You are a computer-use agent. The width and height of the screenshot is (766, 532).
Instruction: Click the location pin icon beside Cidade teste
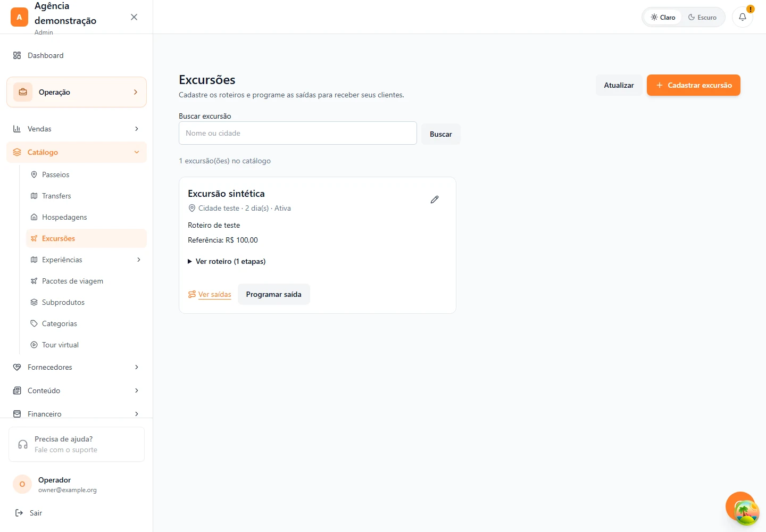192,208
